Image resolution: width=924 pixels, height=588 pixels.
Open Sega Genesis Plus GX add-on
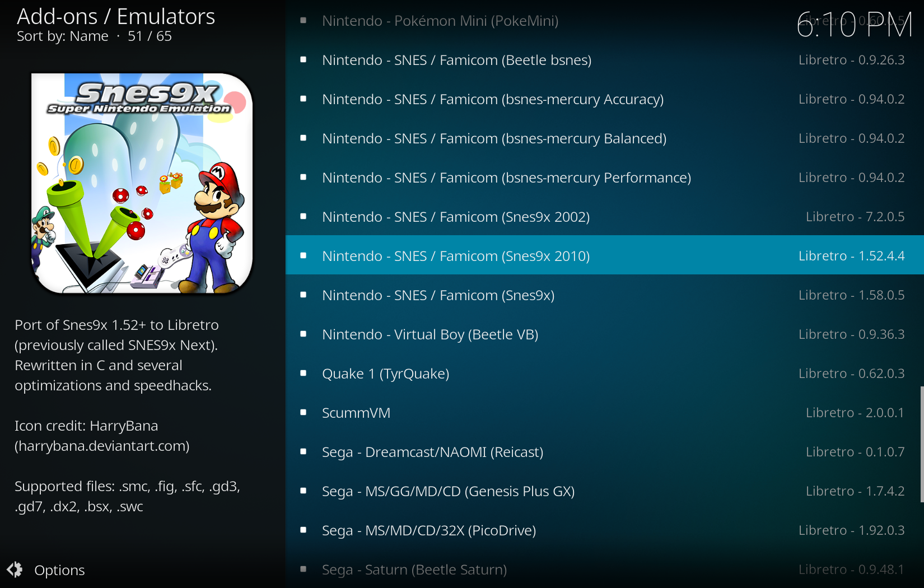[x=605, y=491]
